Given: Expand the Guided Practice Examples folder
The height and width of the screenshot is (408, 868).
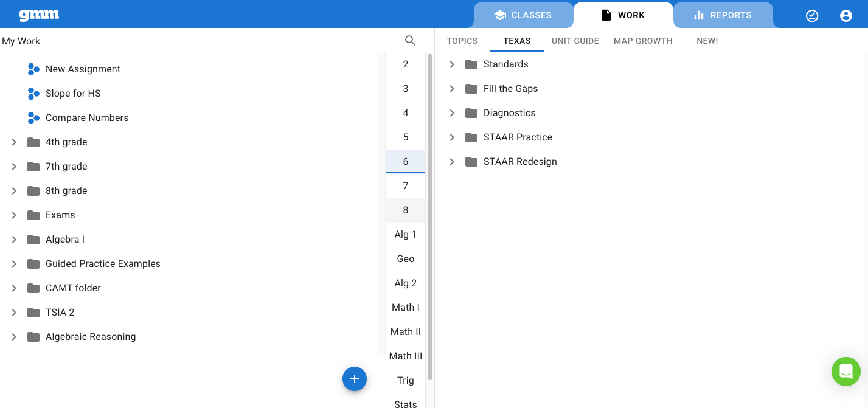Looking at the screenshot, I should pyautogui.click(x=14, y=264).
